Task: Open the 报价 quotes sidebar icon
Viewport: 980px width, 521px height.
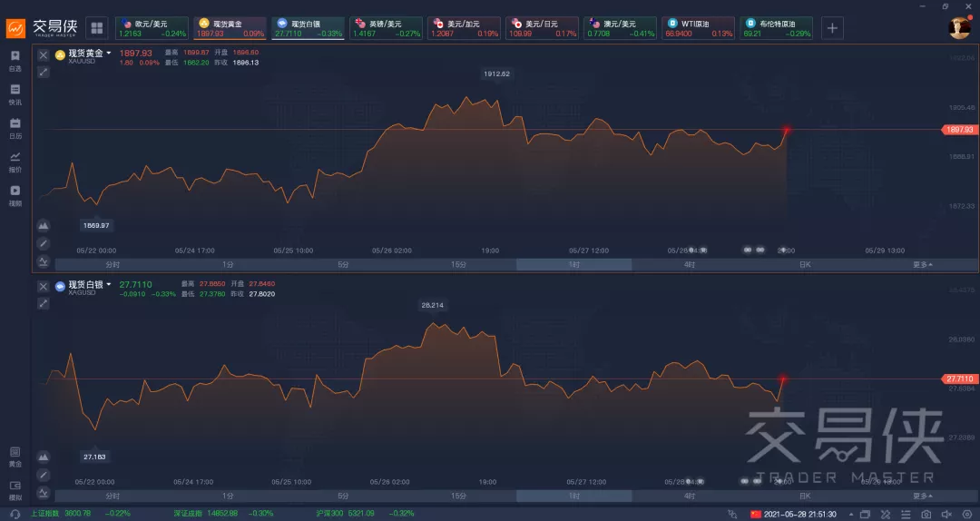Action: (15, 162)
